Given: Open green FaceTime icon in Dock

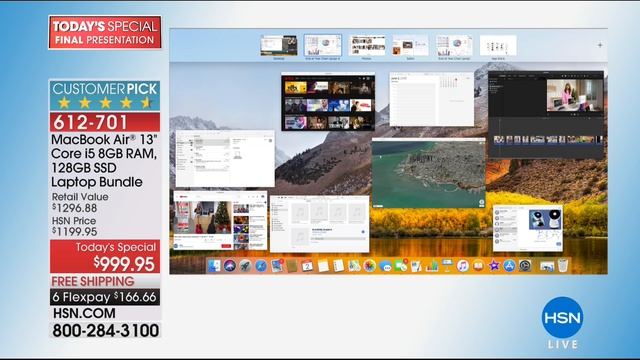Looking at the screenshot, I should pos(400,266).
